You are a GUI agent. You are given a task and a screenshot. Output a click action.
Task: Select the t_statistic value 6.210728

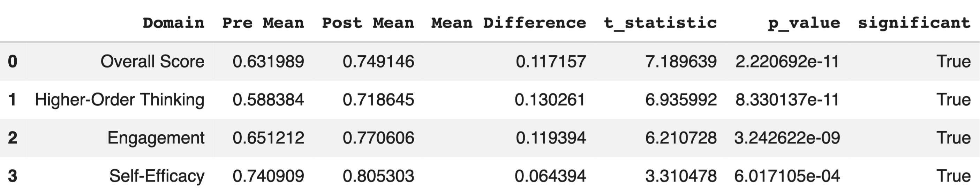click(x=681, y=137)
